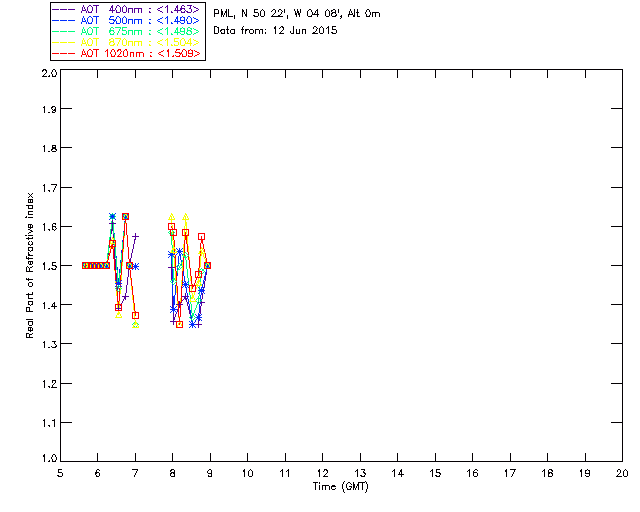Click the hour 20 x-axis tick label
The image size is (640, 512).
click(x=622, y=473)
